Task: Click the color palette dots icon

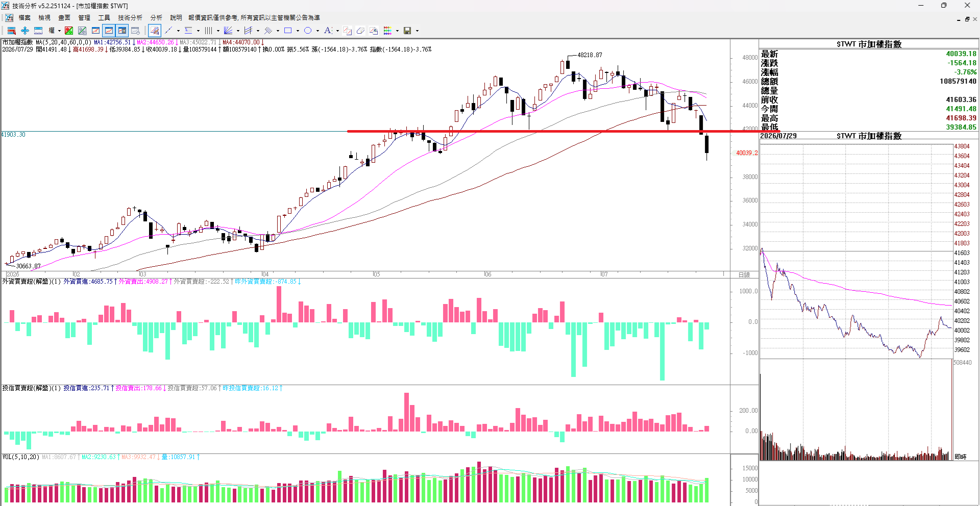Action: coord(387,31)
